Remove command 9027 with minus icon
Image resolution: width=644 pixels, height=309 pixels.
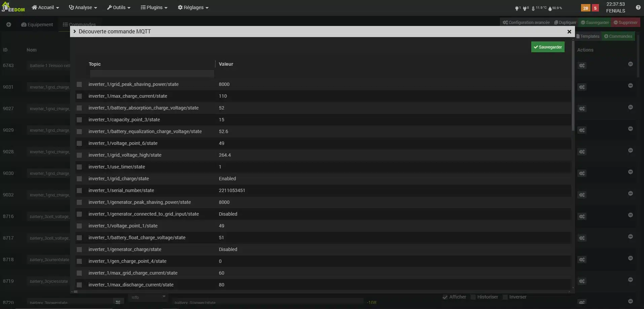(631, 107)
